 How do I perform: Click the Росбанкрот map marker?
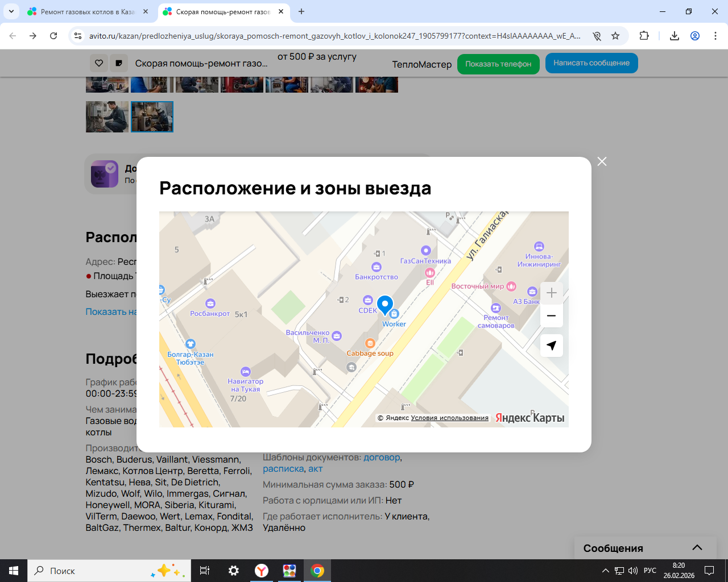pos(210,304)
